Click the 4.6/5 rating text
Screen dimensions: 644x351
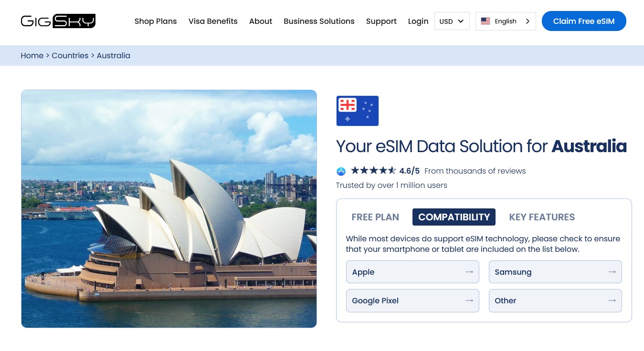click(x=410, y=171)
